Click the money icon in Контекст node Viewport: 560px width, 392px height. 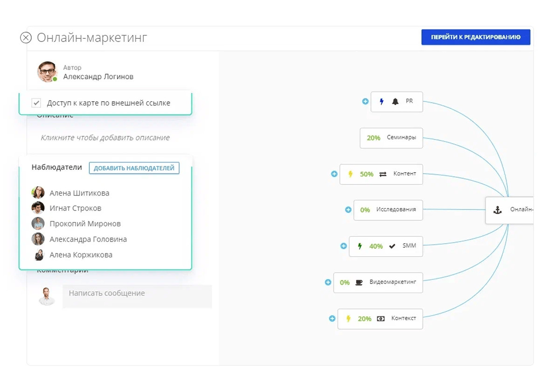tap(381, 319)
